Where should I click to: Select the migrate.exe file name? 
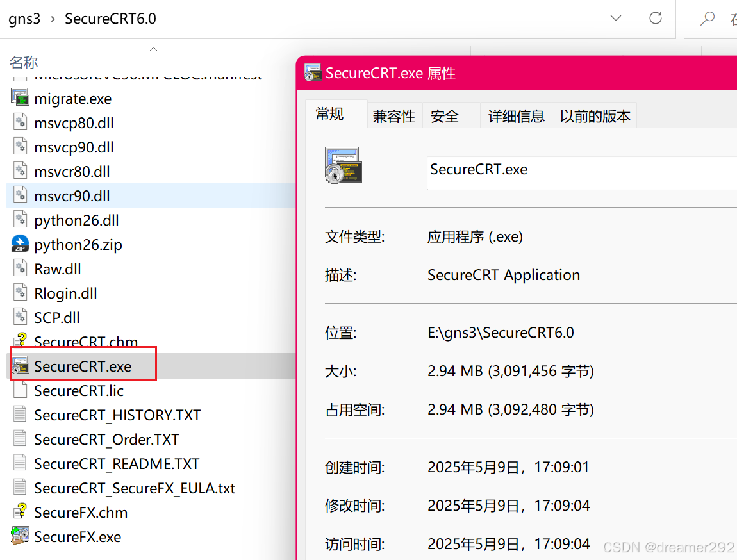(x=73, y=99)
